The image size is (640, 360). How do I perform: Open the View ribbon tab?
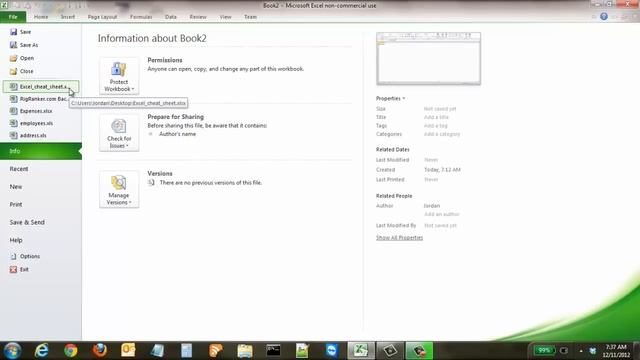(225, 17)
